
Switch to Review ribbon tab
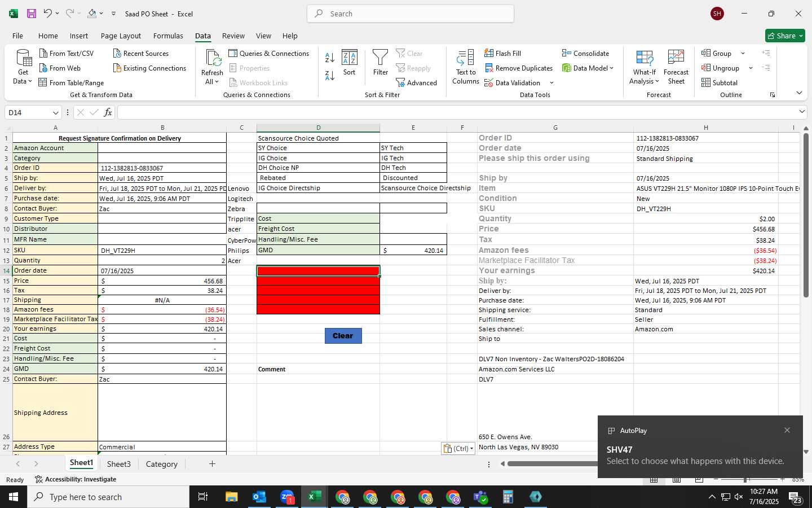pos(233,36)
